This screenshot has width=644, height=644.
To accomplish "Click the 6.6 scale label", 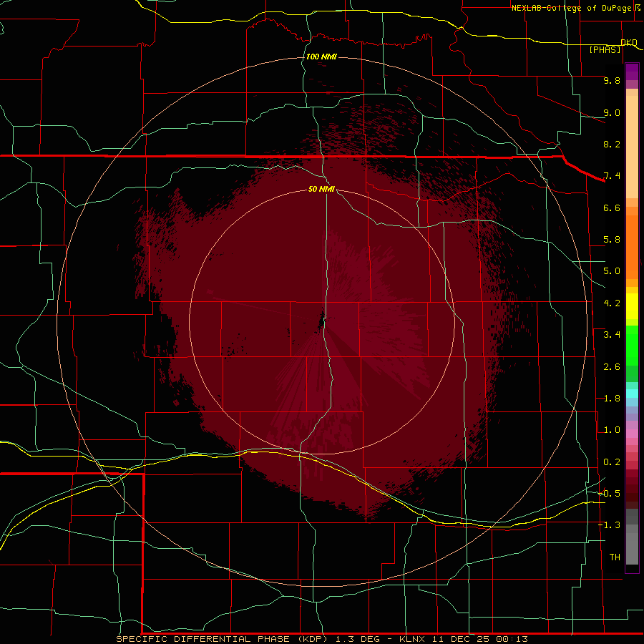I will click(612, 208).
